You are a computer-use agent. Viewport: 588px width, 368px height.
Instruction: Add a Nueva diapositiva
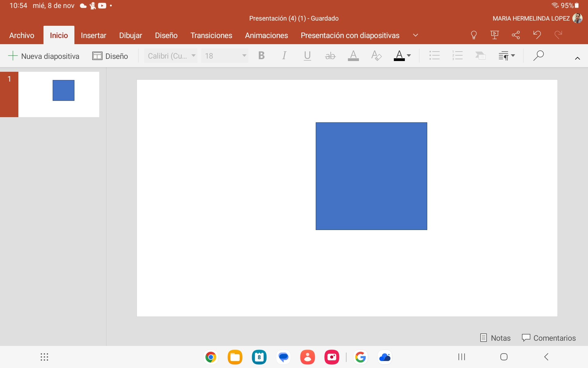43,56
